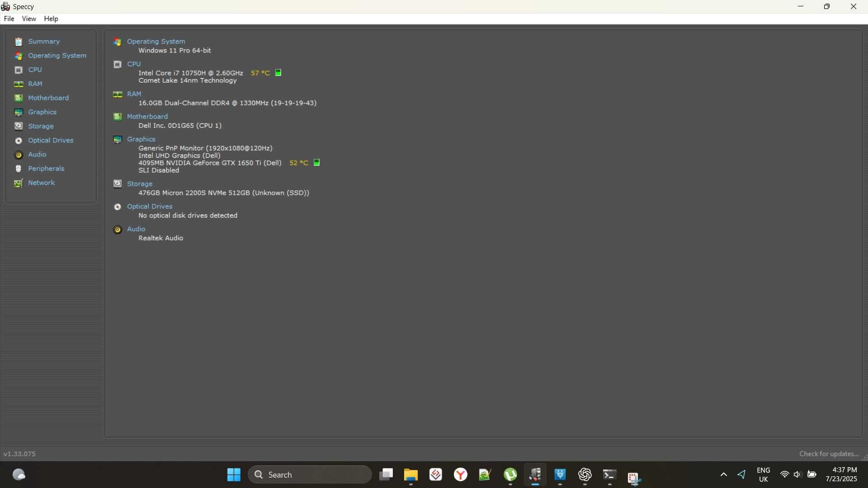Image resolution: width=868 pixels, height=488 pixels.
Task: Click the Audio speaker icon in the sidebar
Action: pos(19,155)
